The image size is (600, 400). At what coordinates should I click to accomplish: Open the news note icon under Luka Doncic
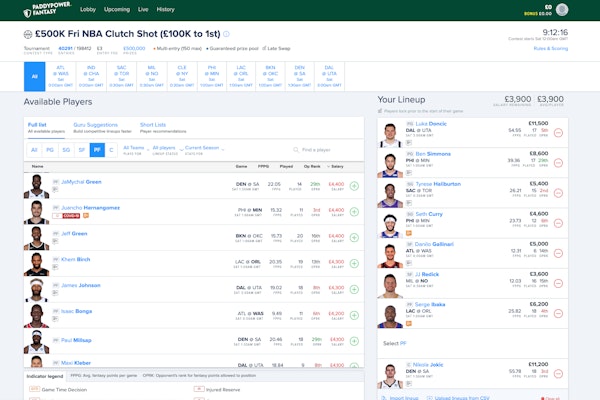pyautogui.click(x=409, y=143)
